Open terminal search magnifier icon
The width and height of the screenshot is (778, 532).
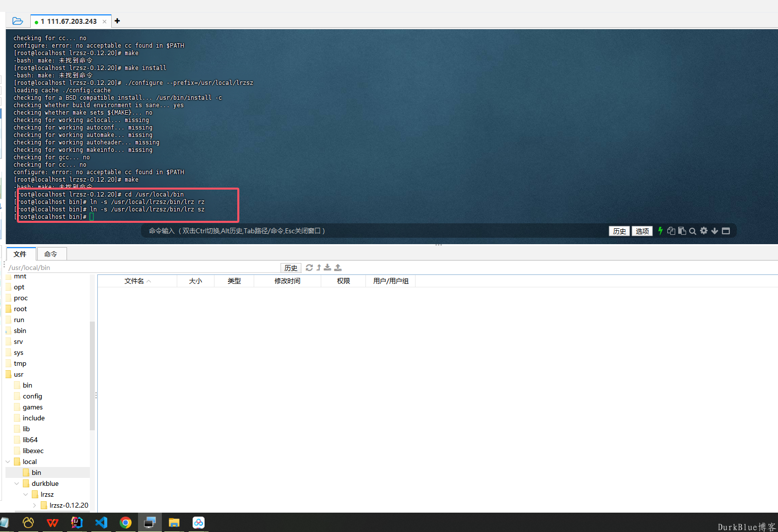pyautogui.click(x=693, y=231)
